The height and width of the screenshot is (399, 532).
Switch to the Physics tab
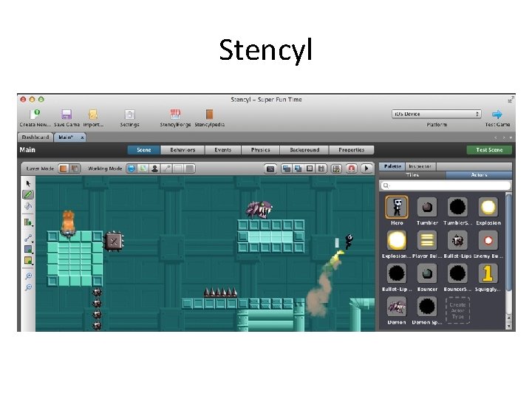(261, 150)
